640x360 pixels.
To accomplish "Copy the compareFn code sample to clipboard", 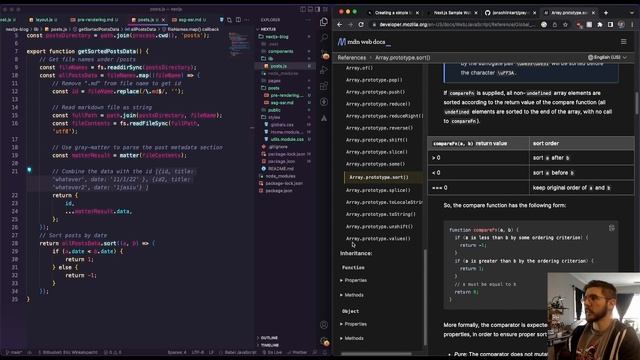I will tap(611, 228).
